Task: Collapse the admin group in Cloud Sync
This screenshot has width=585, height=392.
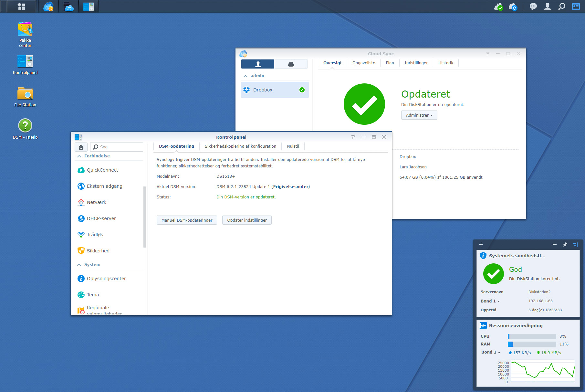Action: click(246, 76)
